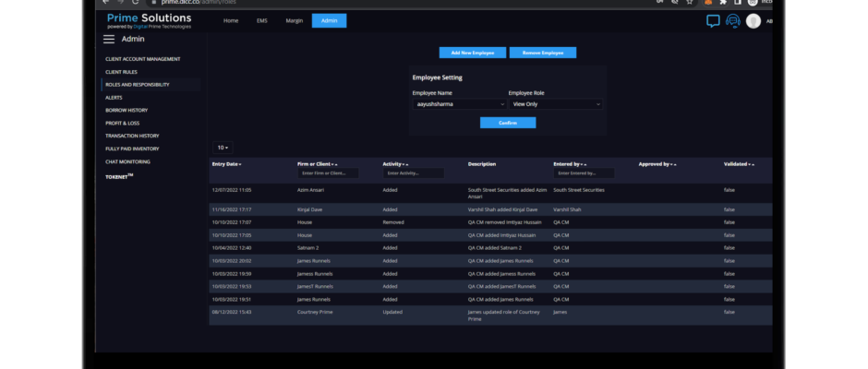Click the Remove Employee button

point(542,53)
